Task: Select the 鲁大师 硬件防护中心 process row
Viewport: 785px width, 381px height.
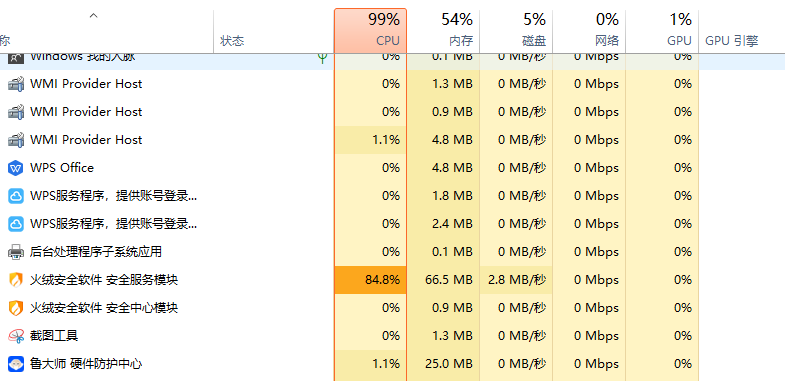Action: coord(392,363)
